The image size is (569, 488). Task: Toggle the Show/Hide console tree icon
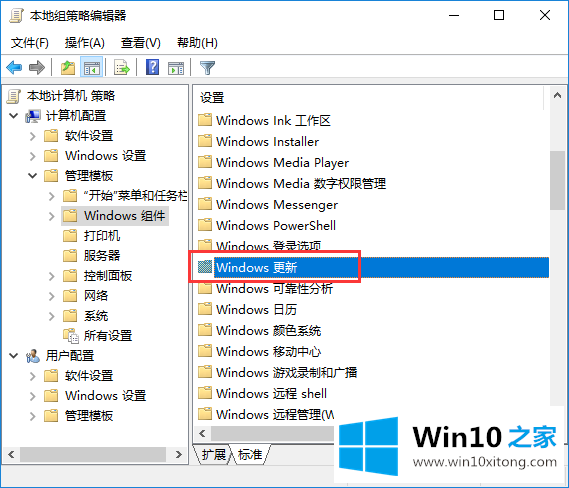(x=91, y=67)
